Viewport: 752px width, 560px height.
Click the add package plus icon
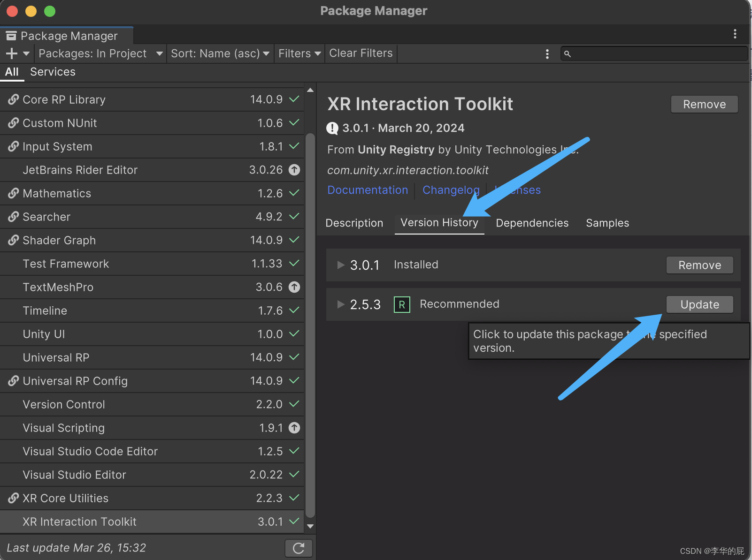pos(12,53)
